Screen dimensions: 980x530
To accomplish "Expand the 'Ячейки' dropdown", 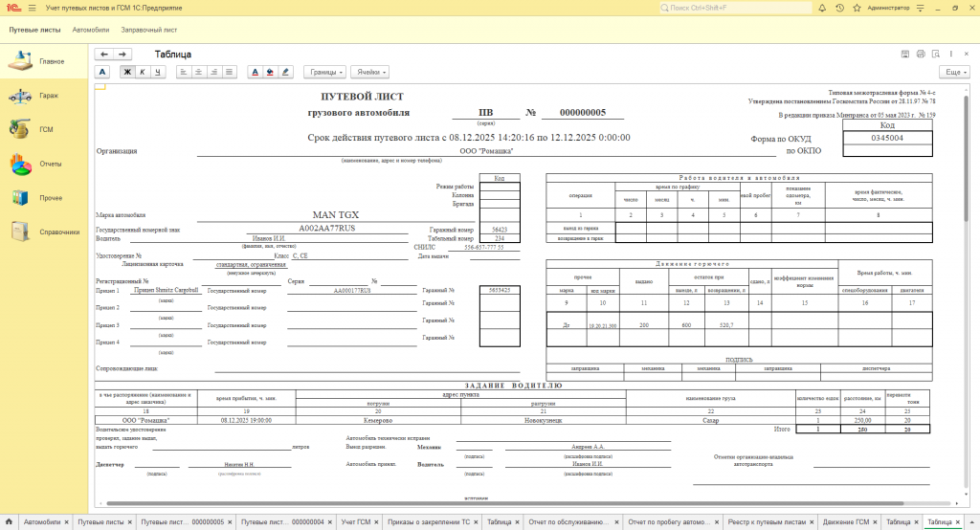I will pyautogui.click(x=370, y=72).
